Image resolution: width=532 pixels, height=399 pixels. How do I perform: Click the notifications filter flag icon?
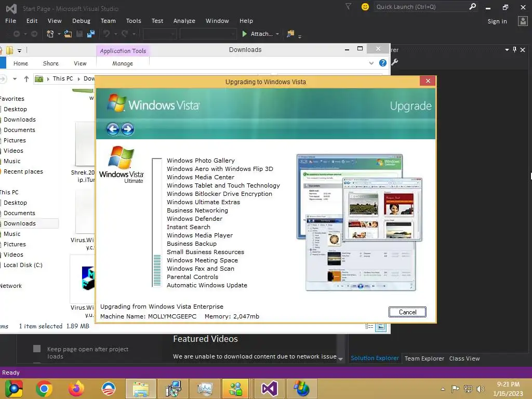(348, 6)
